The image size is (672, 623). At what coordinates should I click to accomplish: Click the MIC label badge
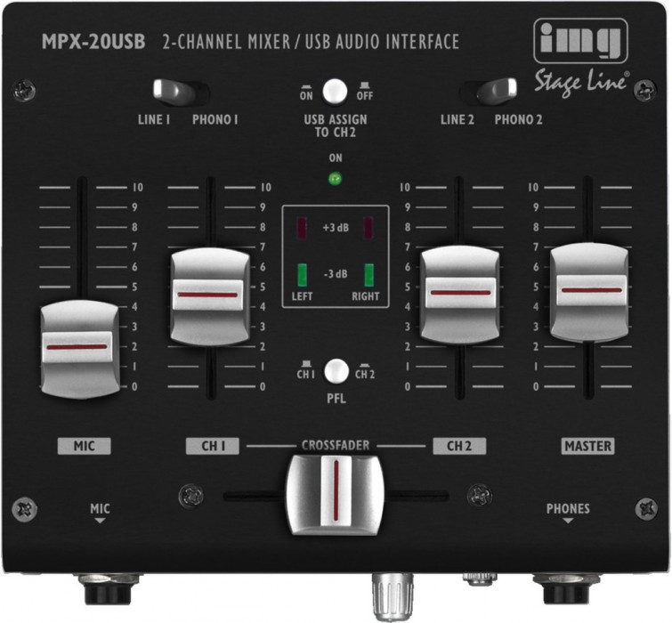pyautogui.click(x=84, y=446)
